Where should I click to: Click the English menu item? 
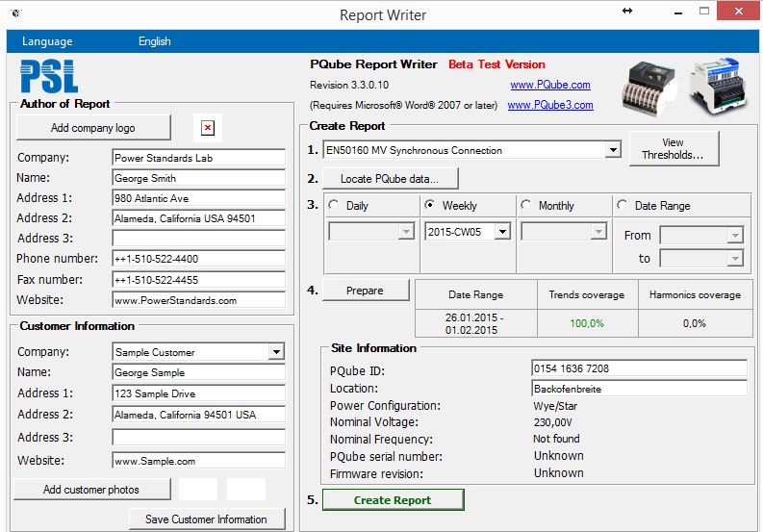(x=154, y=41)
